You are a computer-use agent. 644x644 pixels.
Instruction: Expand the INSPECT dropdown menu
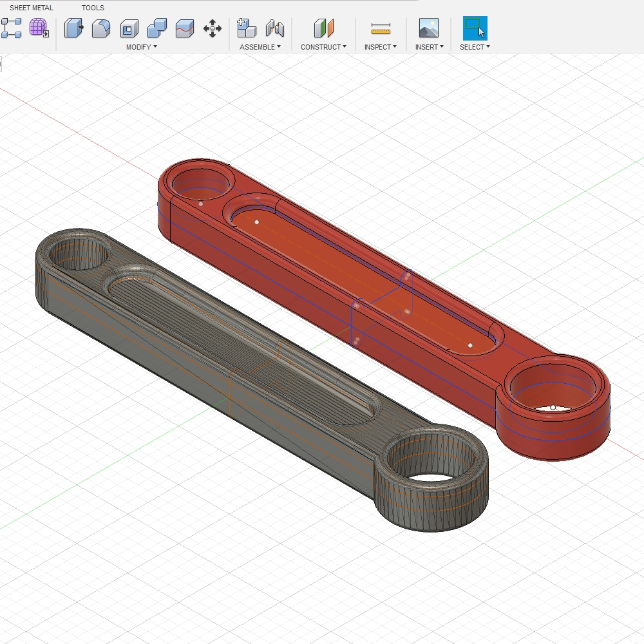coord(381,47)
